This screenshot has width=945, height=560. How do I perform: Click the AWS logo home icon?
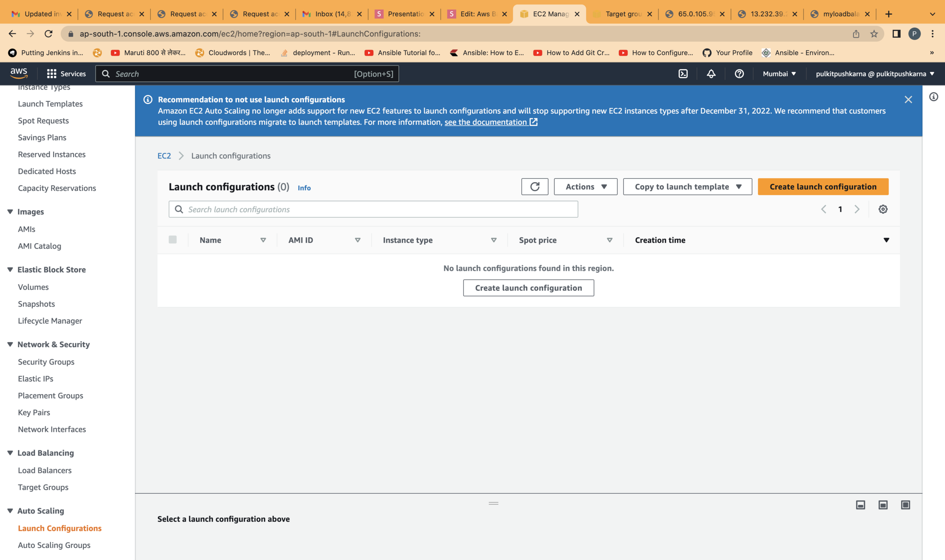click(19, 73)
